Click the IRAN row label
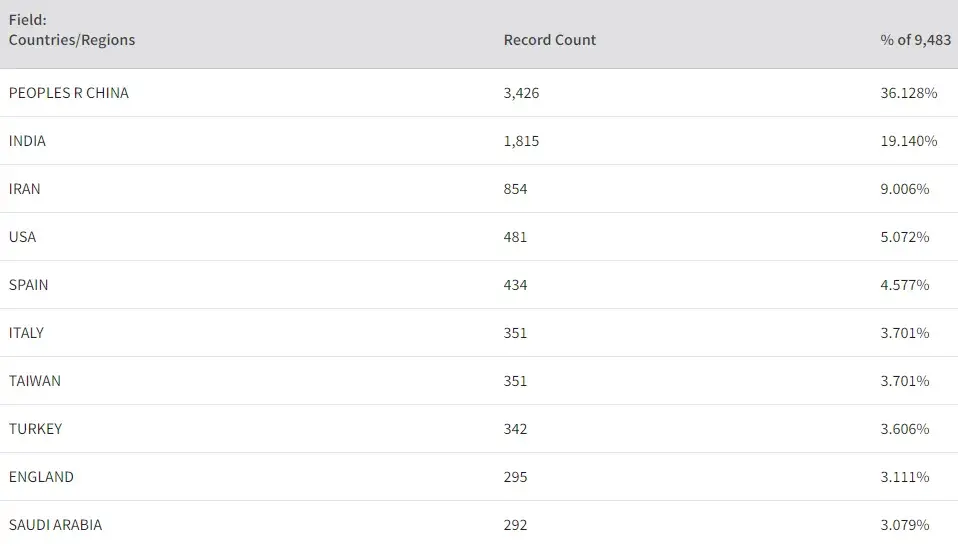The width and height of the screenshot is (958, 546). click(x=25, y=189)
